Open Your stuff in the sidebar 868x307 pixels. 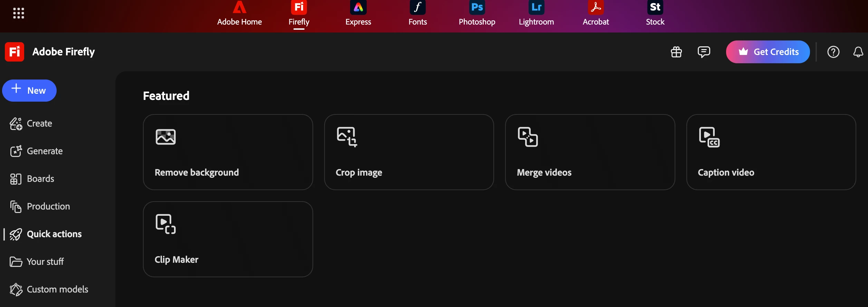pos(37,262)
